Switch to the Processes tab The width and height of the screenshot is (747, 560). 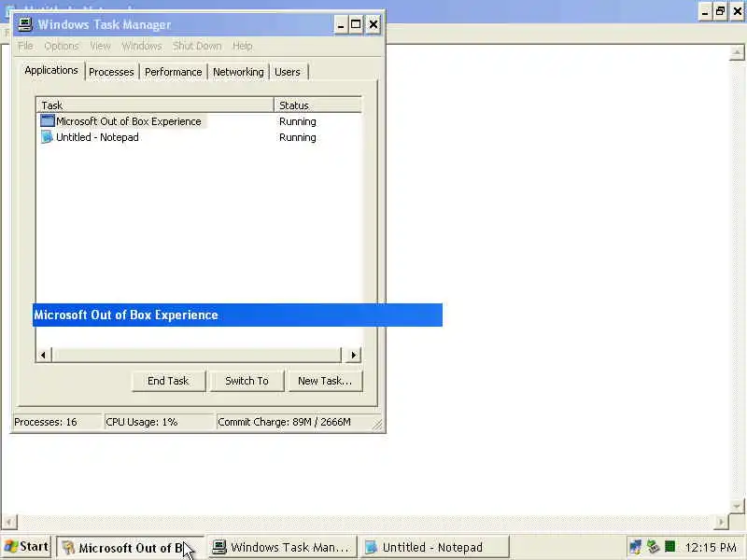click(111, 72)
